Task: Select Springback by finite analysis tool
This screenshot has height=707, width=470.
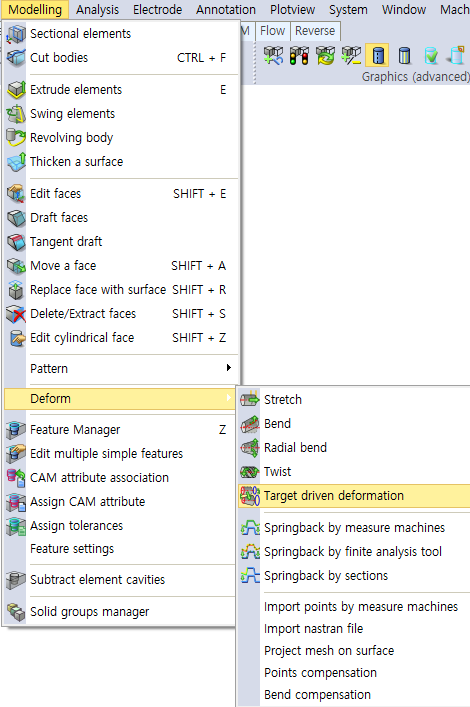Action: [354, 551]
